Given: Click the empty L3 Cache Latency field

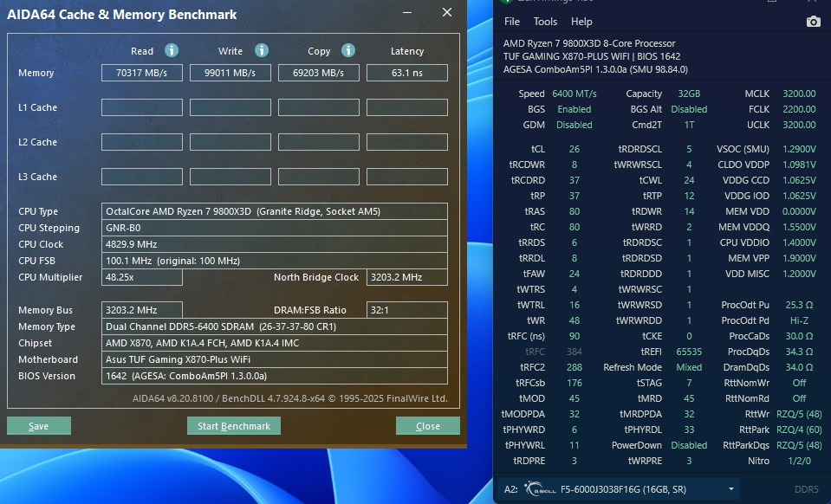Looking at the screenshot, I should coord(407,177).
